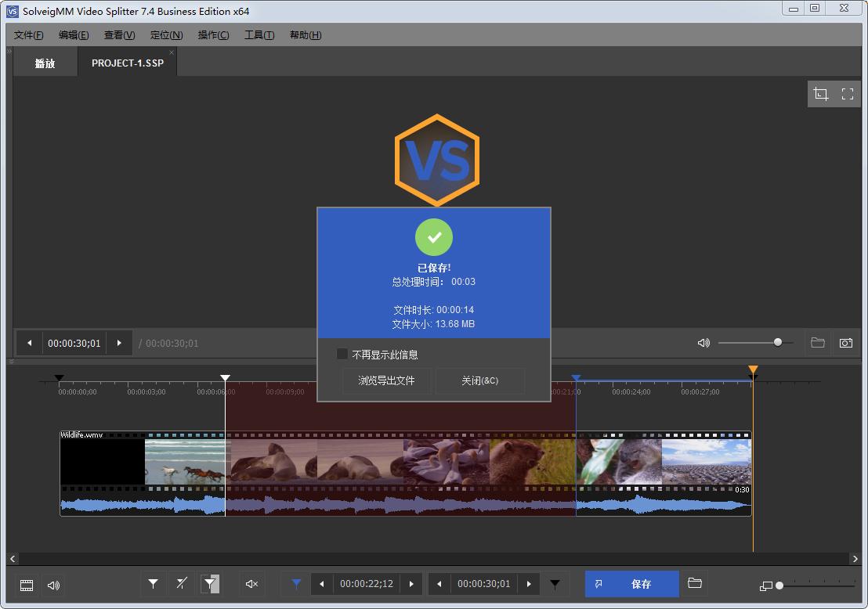Open the 文件(F) menu
The width and height of the screenshot is (868, 609).
(29, 35)
